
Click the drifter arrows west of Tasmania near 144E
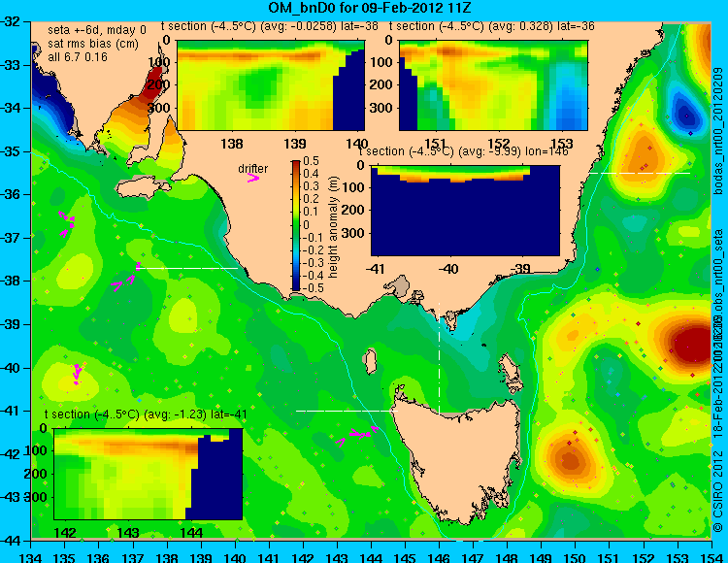[x=357, y=436]
